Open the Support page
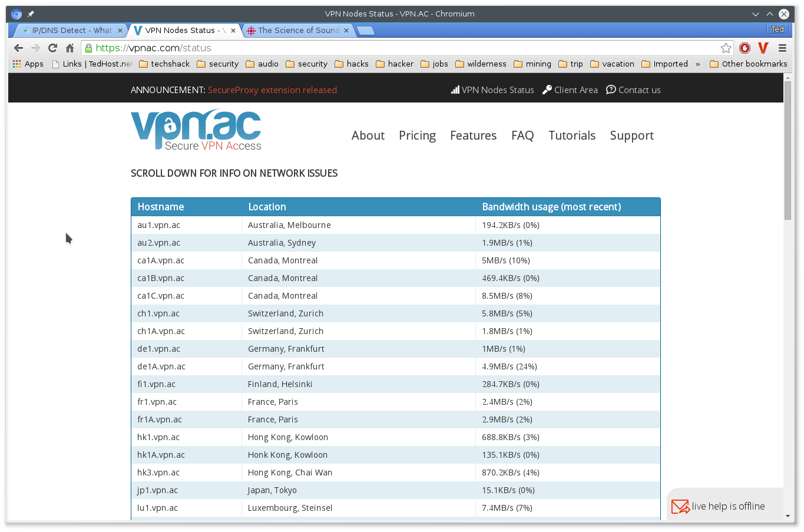This screenshot has height=532, width=804. (x=632, y=136)
